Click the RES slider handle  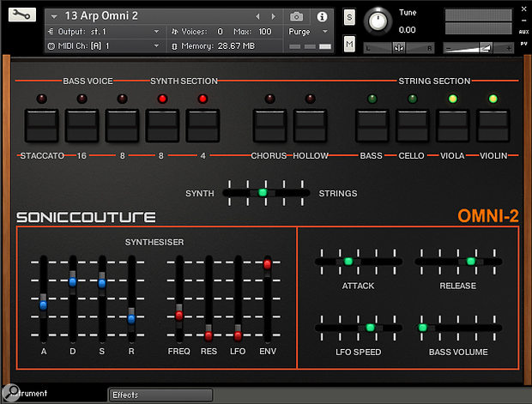tap(209, 335)
